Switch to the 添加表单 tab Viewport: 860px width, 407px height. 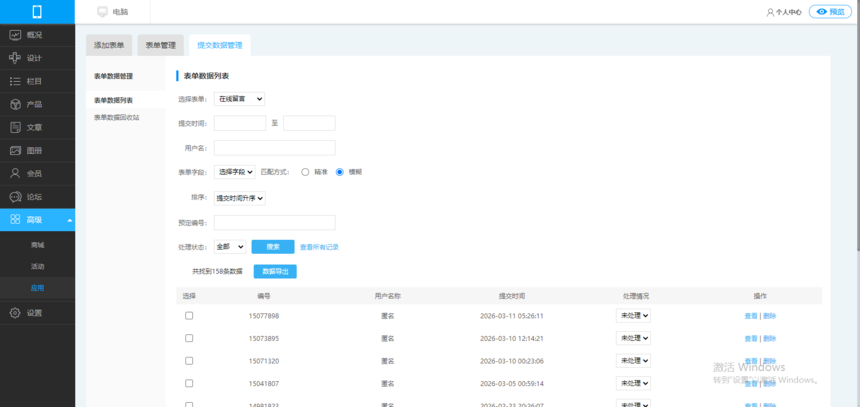point(109,45)
